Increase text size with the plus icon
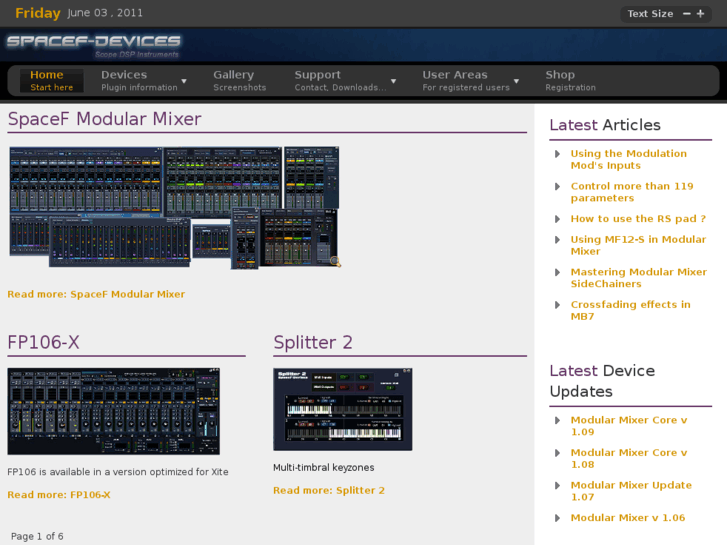727x545 pixels. click(701, 14)
